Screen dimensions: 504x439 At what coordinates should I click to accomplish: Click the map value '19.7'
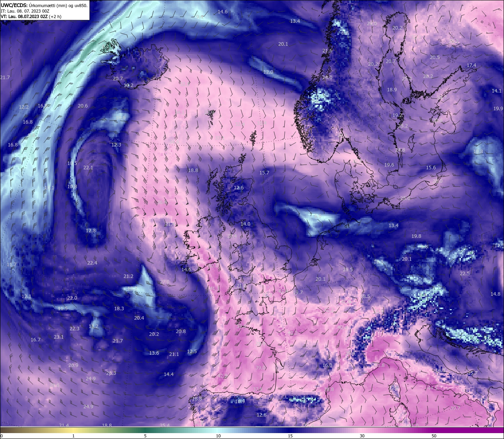[298, 293]
